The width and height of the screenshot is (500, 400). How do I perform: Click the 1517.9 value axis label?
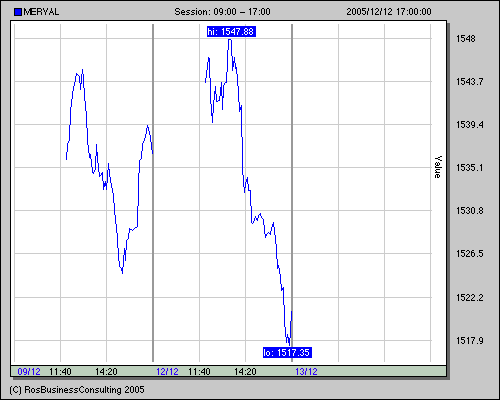tap(469, 341)
